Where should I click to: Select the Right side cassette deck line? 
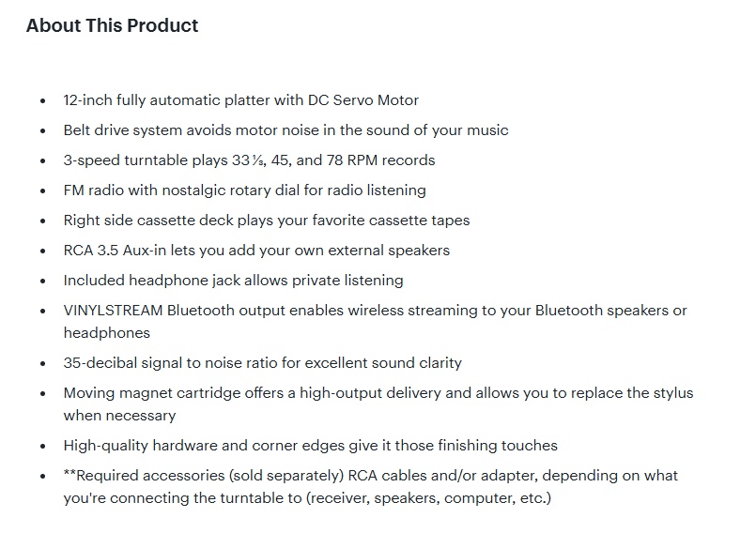tap(266, 221)
